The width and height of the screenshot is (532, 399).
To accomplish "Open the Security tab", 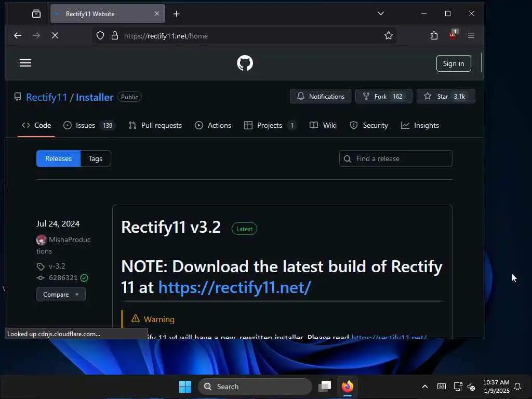I will click(369, 125).
